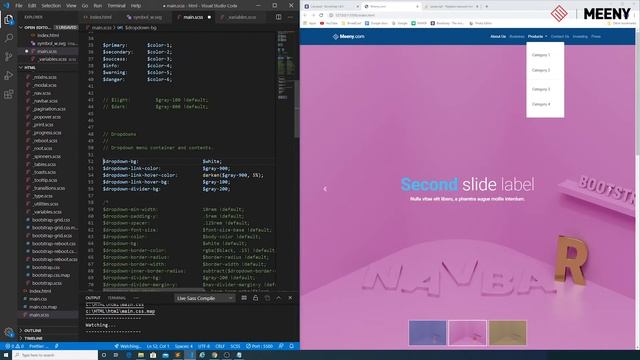640x360 pixels.
Task: Open editor More Actions ellipsis menu
Action: (x=290, y=17)
